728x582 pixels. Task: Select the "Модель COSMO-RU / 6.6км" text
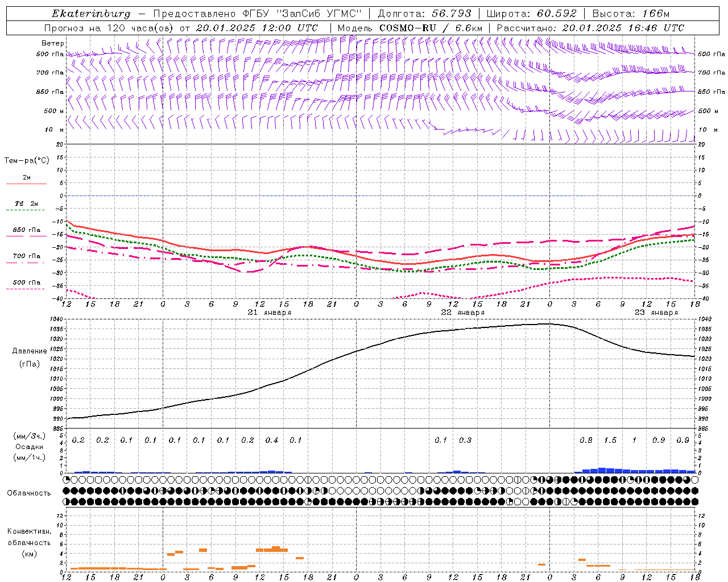409,28
